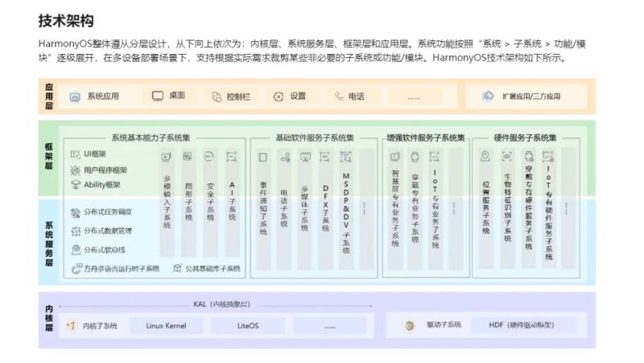Click the 方舟多语言运行时子系统 icon
The width and height of the screenshot is (644, 363).
tap(76, 269)
